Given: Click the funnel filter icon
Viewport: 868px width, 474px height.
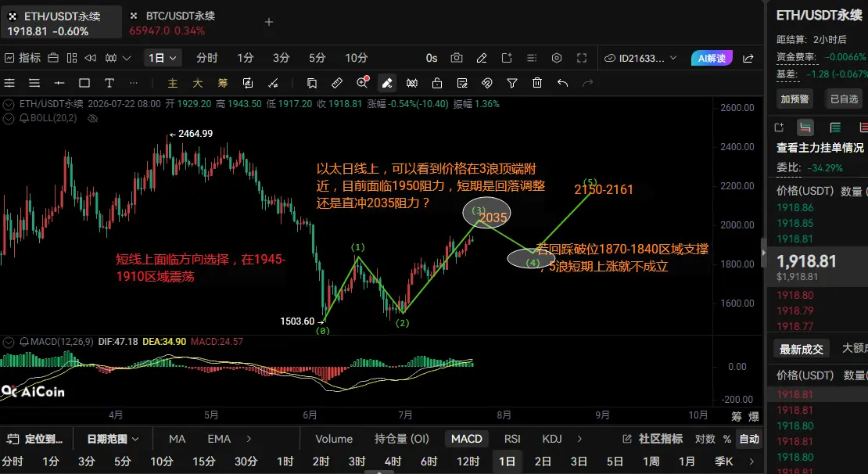Looking at the screenshot, I should pos(512,83).
